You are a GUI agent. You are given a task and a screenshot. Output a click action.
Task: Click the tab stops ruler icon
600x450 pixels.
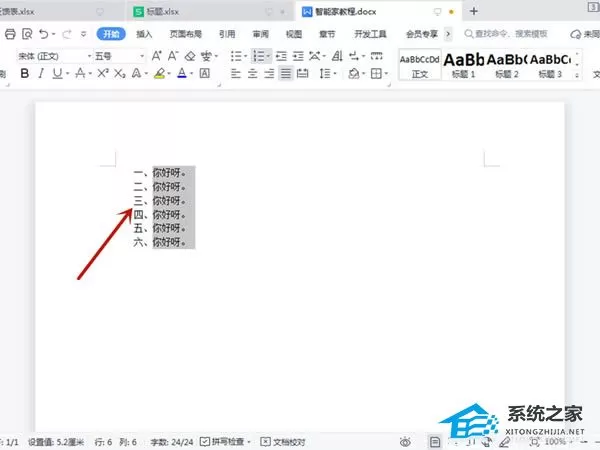pyautogui.click(x=377, y=56)
